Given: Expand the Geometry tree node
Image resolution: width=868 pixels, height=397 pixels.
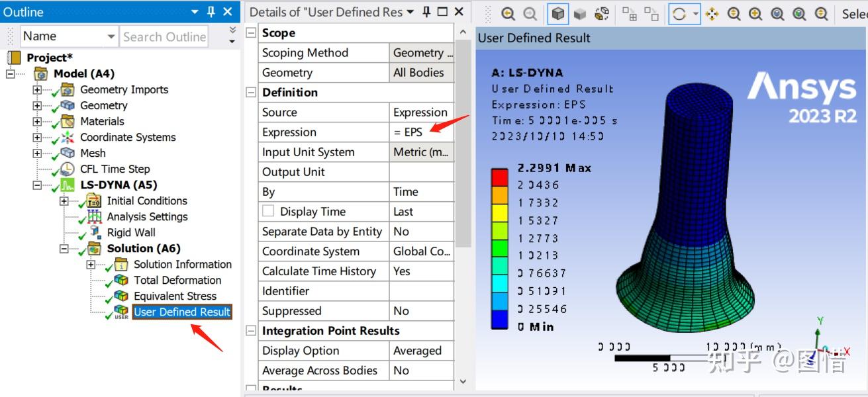Looking at the screenshot, I should coord(37,105).
